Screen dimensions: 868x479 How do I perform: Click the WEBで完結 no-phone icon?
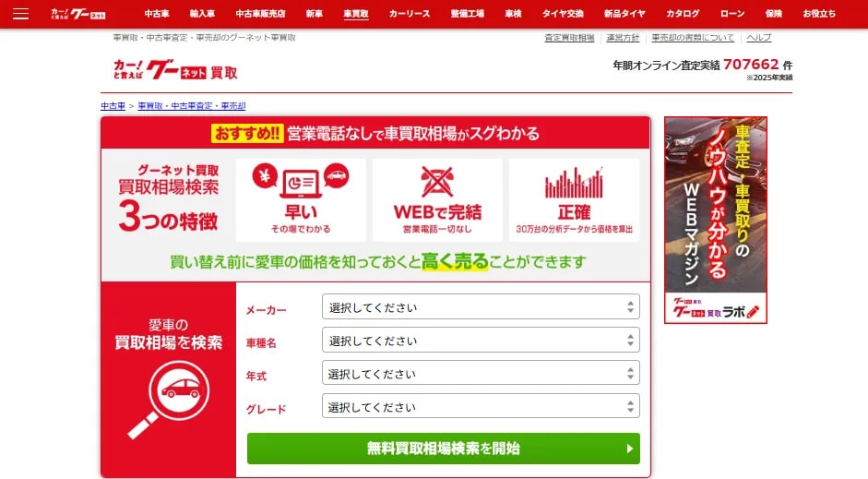click(437, 180)
